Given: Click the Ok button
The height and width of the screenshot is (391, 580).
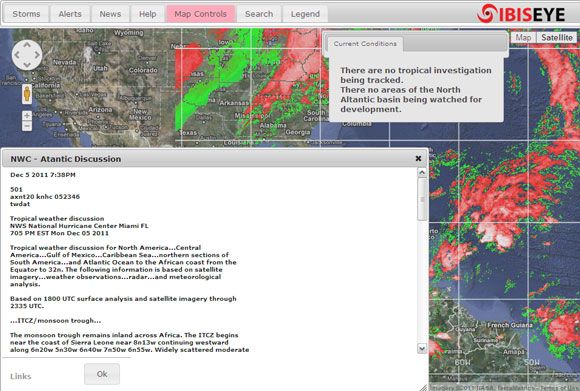Looking at the screenshot, I should (102, 374).
